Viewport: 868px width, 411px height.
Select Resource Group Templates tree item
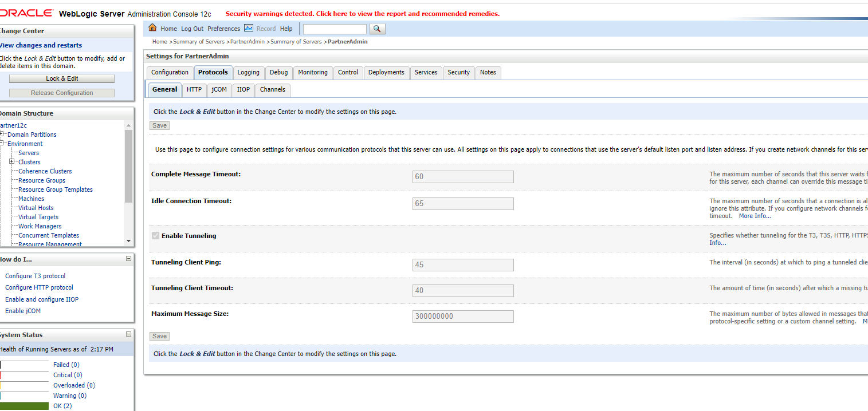[56, 189]
